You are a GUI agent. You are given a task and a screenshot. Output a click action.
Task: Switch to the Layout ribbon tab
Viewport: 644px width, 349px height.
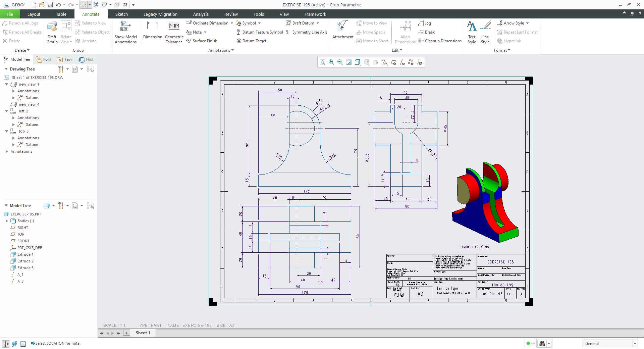tap(34, 14)
